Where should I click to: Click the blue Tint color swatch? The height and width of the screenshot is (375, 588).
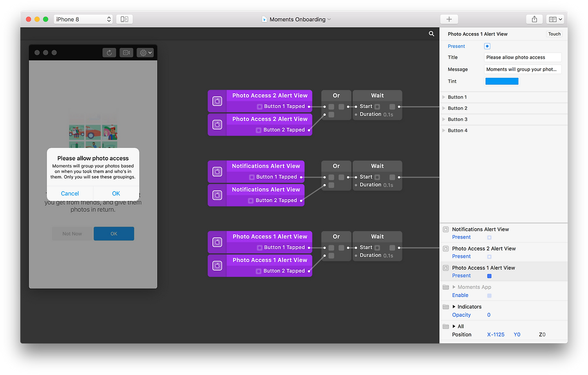coord(502,81)
